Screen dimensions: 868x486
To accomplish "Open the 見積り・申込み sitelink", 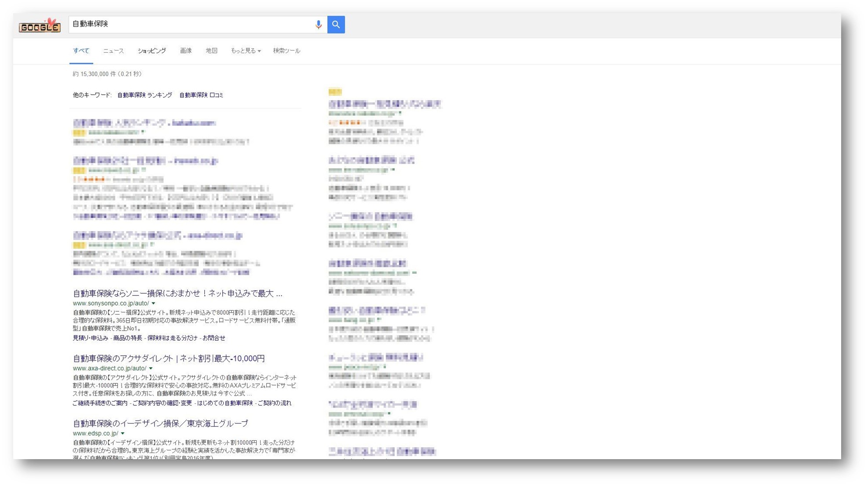I will click(90, 338).
